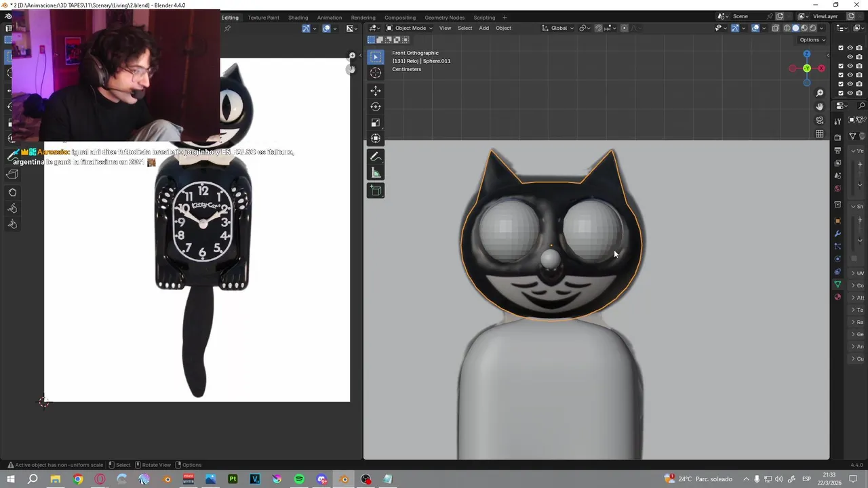Select the Transform tool
Screen dimensions: 868x488
376,139
